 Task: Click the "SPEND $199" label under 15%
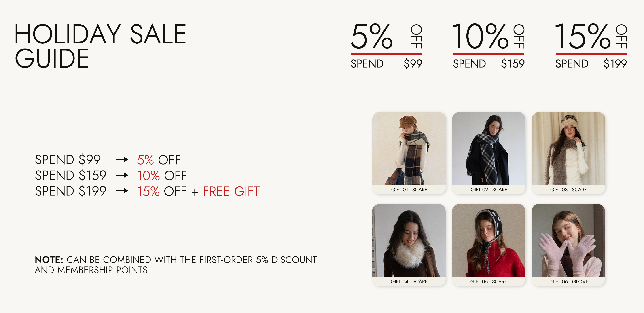tap(591, 63)
